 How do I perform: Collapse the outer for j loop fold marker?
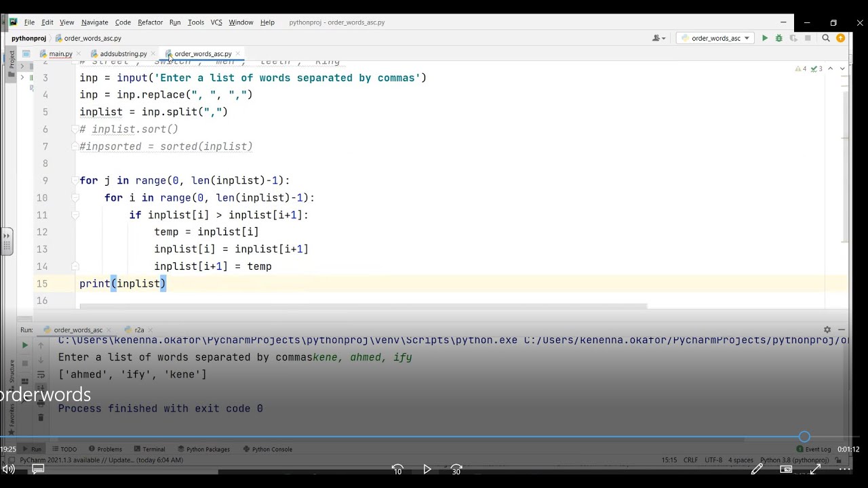coord(75,181)
